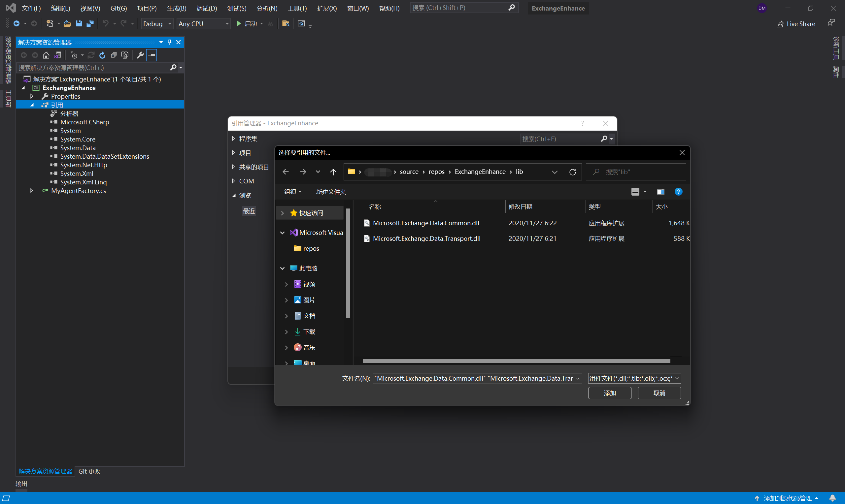This screenshot has width=845, height=504.
Task: Expand the Properties node in Solution Explorer
Action: coord(32,96)
